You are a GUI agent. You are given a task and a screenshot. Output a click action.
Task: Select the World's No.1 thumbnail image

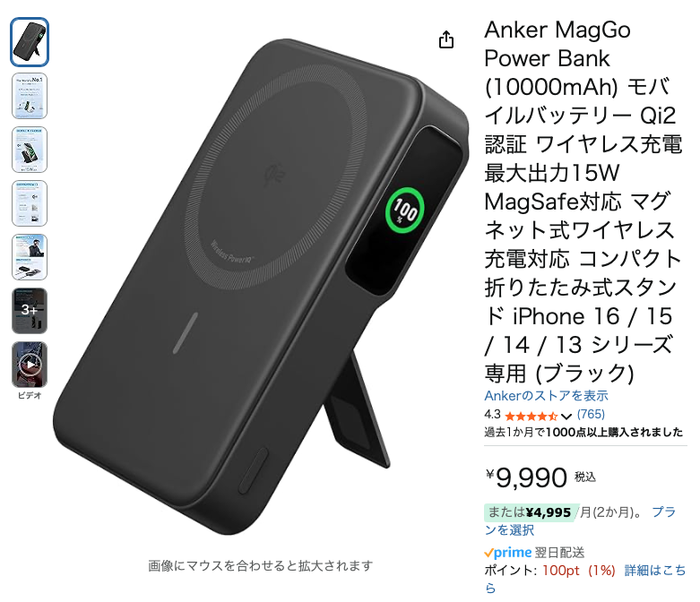point(30,96)
